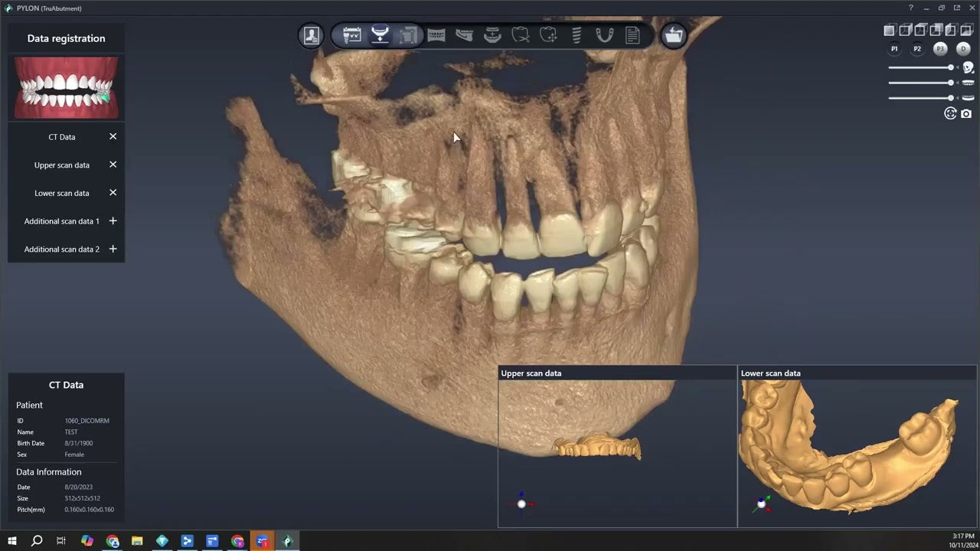The image size is (980, 551).
Task: Select the D view preset button
Action: pos(963,49)
